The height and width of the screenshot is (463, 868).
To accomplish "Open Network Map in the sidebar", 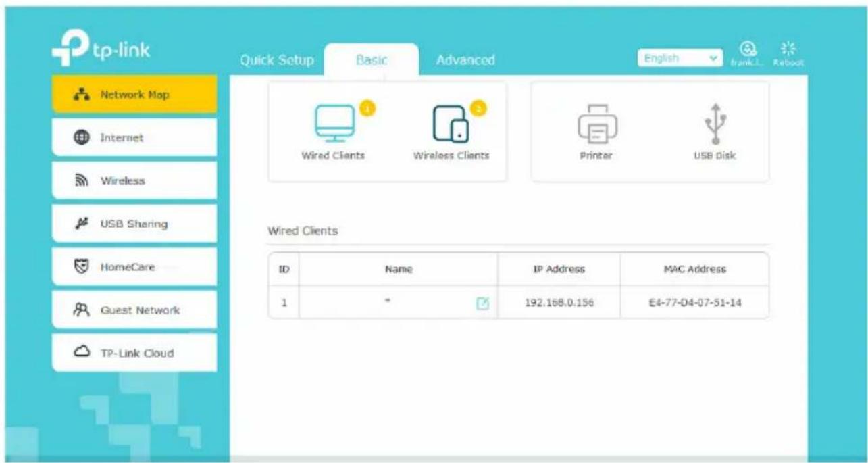I will tap(134, 95).
